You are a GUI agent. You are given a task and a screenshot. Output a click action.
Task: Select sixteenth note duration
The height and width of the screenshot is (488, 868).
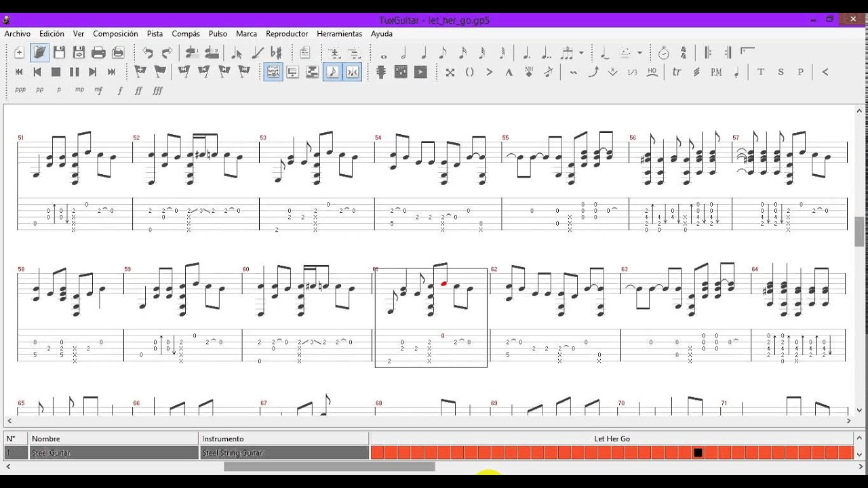(x=462, y=52)
